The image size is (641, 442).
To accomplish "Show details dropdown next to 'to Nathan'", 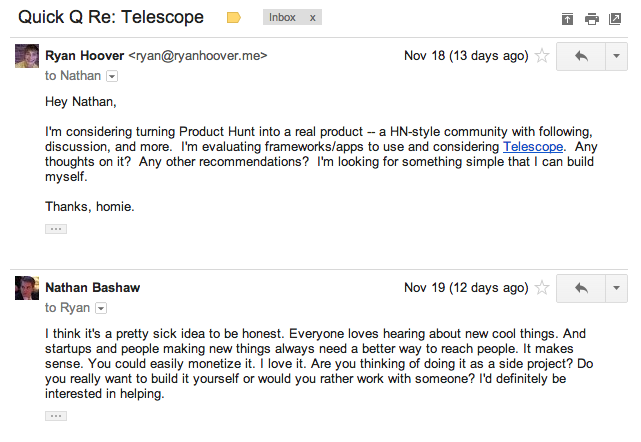I will 112,76.
